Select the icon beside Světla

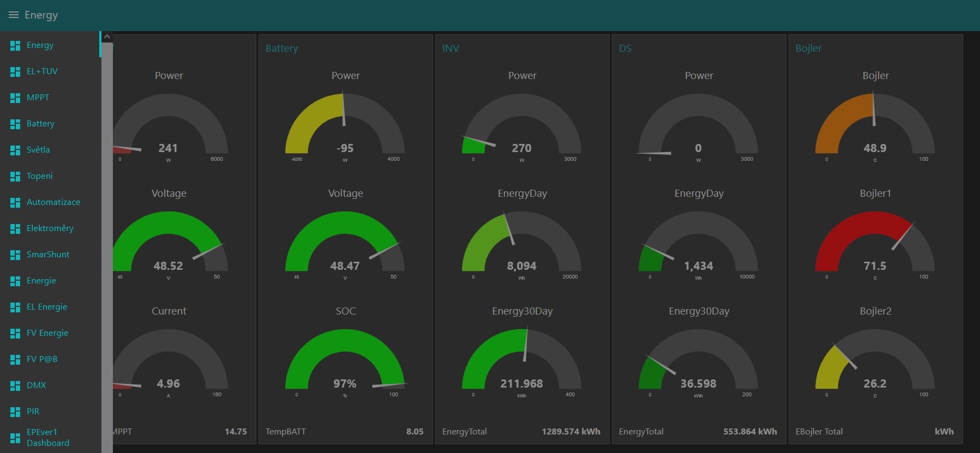15,150
